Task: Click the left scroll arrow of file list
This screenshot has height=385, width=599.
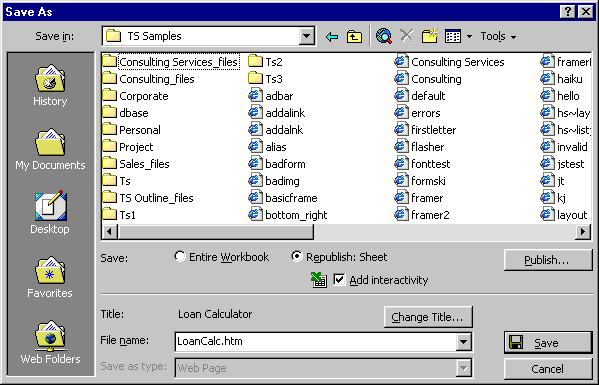Action: (x=110, y=232)
